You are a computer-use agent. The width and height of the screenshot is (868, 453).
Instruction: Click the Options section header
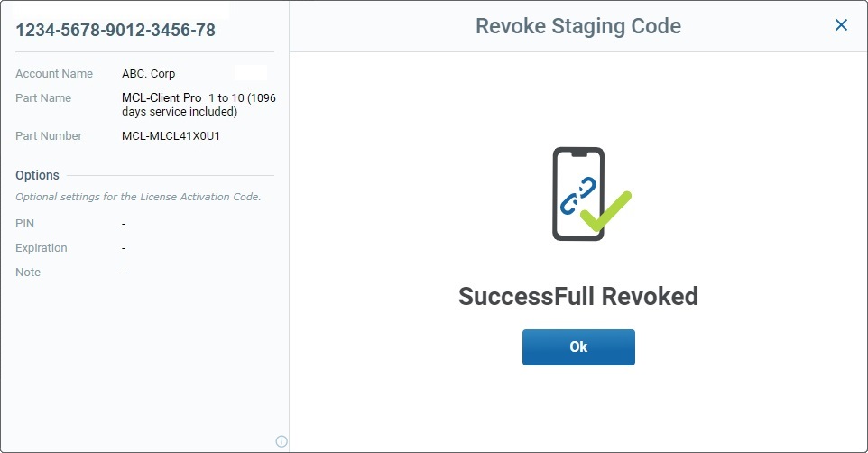pos(37,175)
